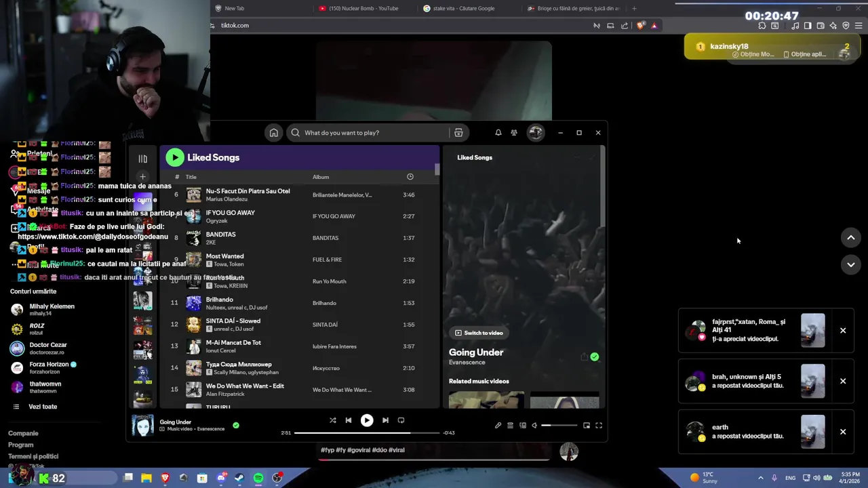Skip to previous track
The height and width of the screenshot is (488, 868).
coord(349,420)
